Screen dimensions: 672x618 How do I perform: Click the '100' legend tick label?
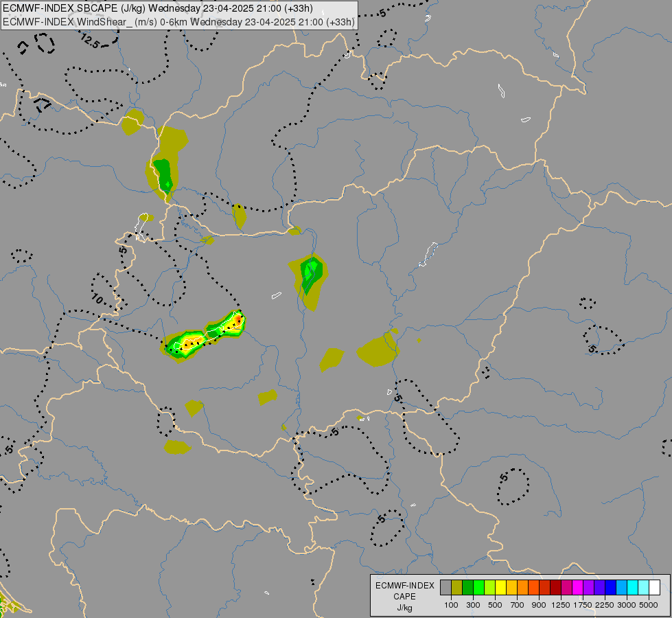451,605
